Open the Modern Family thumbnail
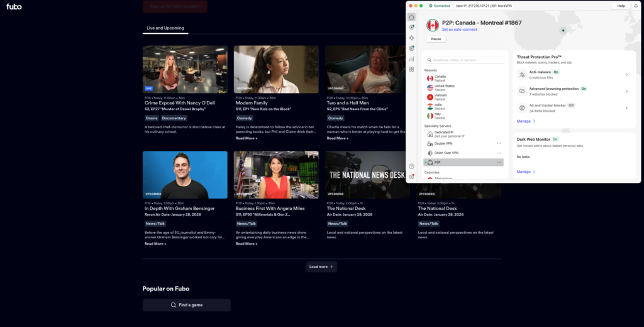This screenshot has height=327, width=644. coord(276,69)
